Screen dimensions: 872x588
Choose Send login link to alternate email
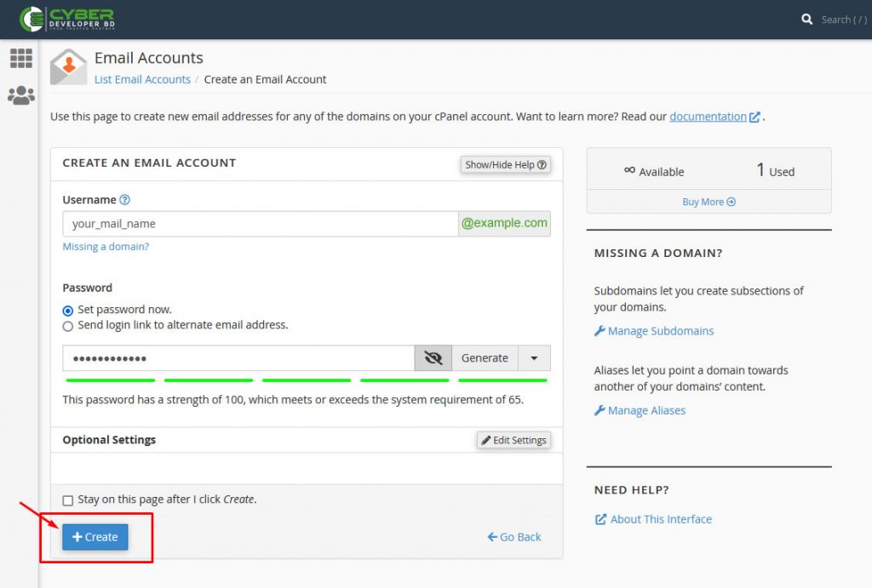[x=67, y=326]
